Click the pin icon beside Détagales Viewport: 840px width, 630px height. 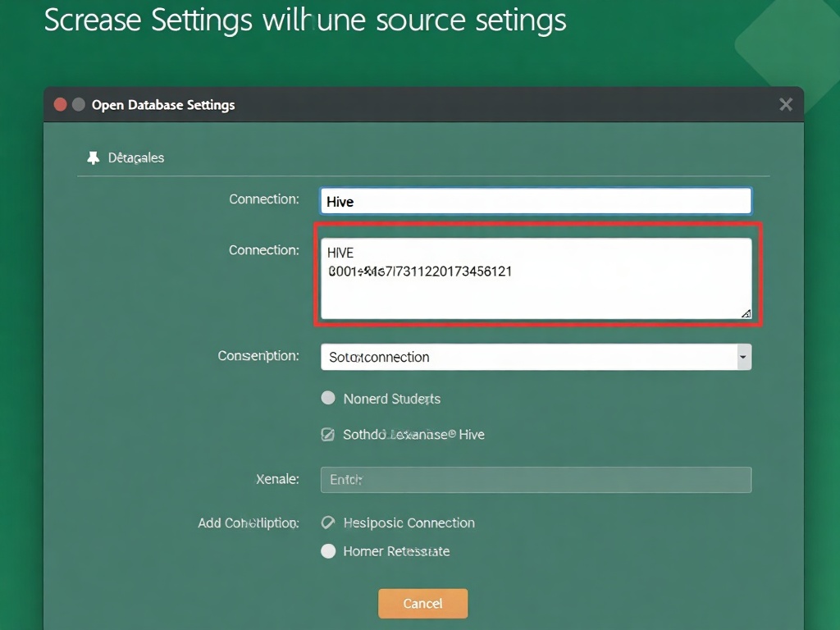tap(94, 158)
